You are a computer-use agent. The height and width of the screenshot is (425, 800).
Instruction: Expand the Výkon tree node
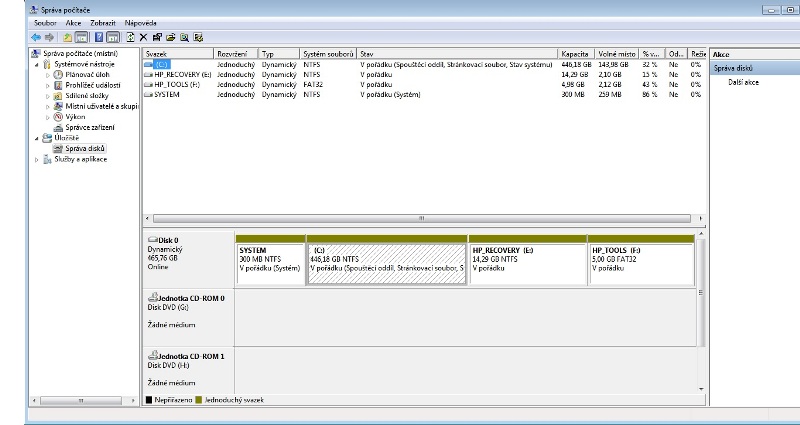[48, 117]
